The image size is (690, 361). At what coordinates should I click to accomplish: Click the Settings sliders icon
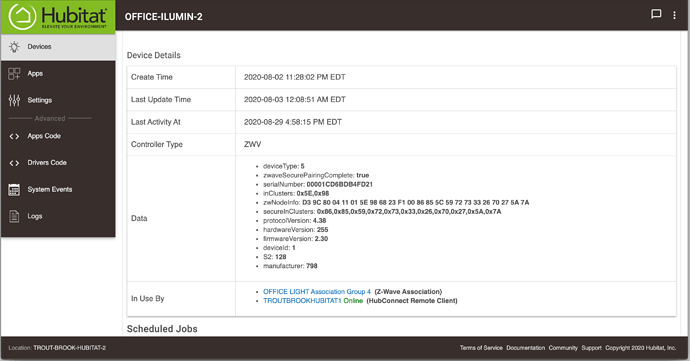[14, 100]
